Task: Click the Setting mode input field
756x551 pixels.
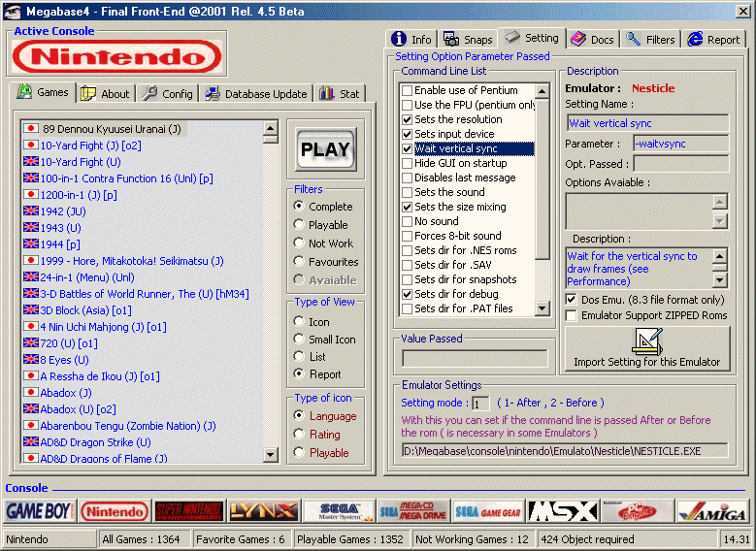Action: (480, 403)
